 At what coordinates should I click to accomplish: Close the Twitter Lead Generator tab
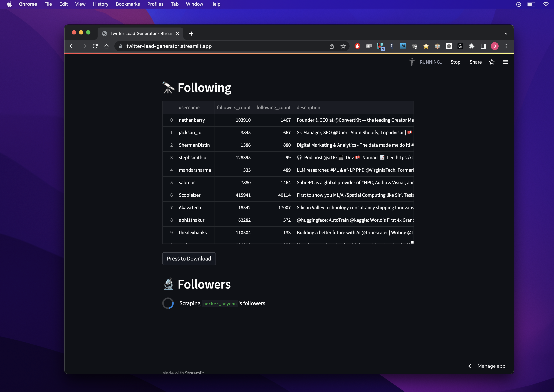(178, 34)
